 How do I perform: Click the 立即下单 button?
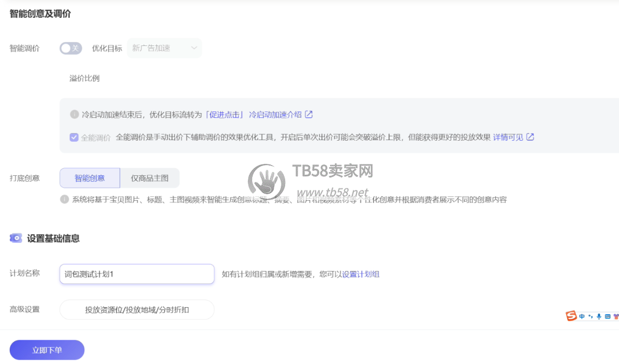(x=47, y=350)
